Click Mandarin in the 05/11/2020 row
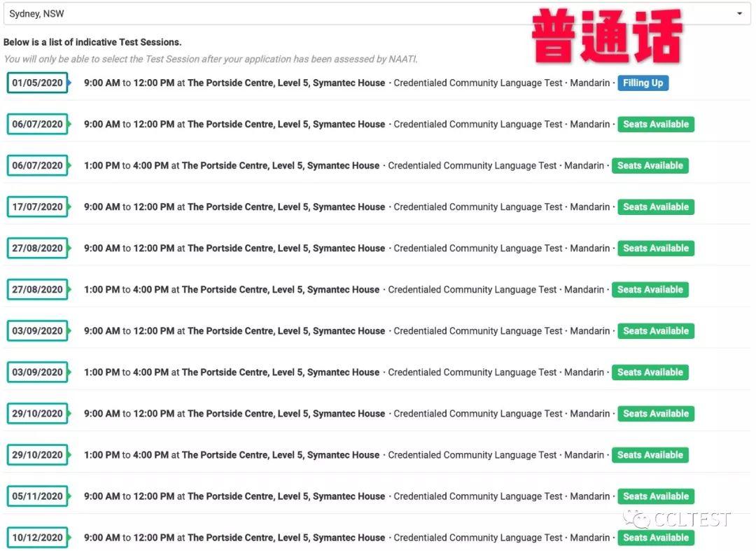Viewport: 756px width, 551px height. (x=589, y=496)
